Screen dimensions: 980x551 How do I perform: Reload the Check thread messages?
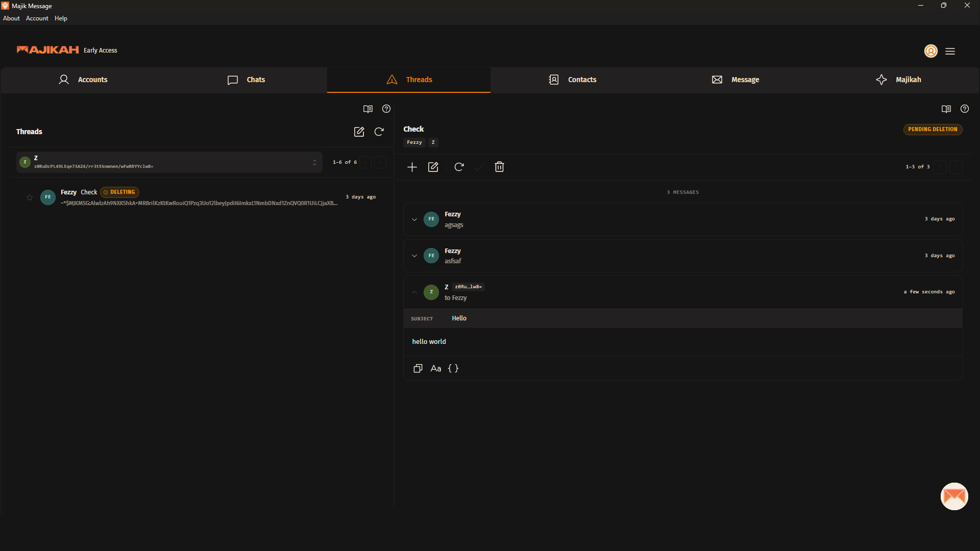[459, 167]
